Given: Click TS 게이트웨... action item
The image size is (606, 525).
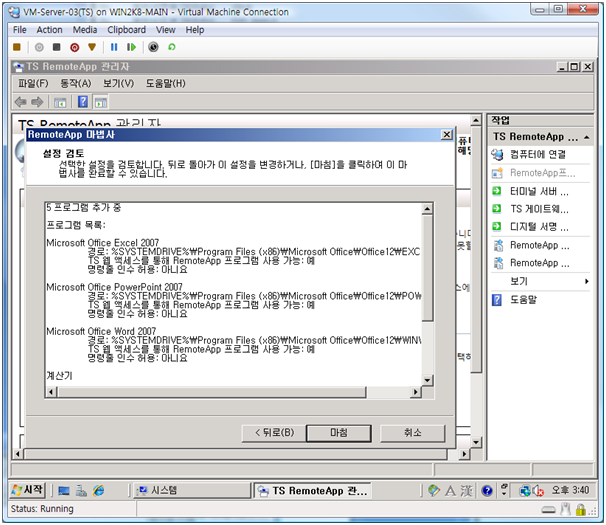Looking at the screenshot, I should [x=539, y=209].
